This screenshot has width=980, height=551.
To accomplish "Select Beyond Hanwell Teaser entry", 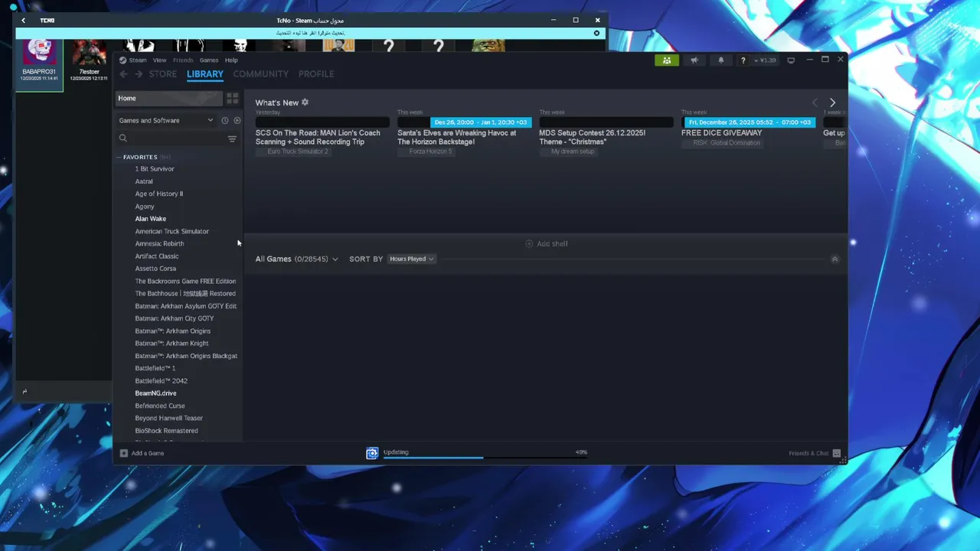I will click(169, 419).
